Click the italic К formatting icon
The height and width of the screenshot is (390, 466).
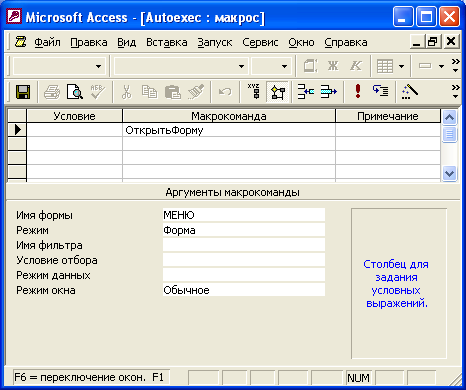(356, 66)
